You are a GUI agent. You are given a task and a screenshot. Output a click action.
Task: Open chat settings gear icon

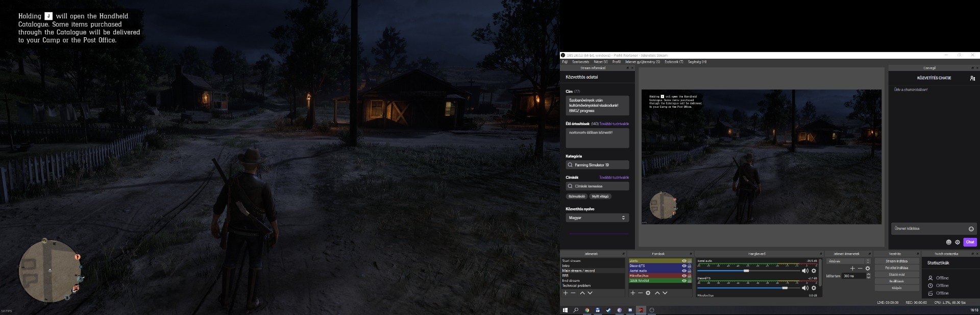point(958,242)
